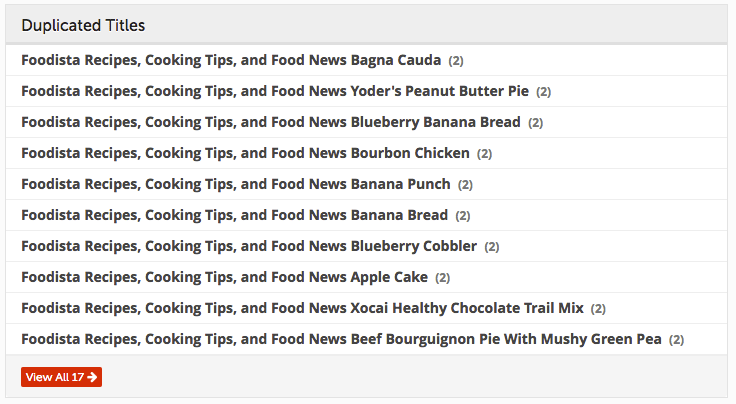Click the (2) count after Blueberry Cobbler
Viewport: 736px width, 404px height.
(492, 247)
